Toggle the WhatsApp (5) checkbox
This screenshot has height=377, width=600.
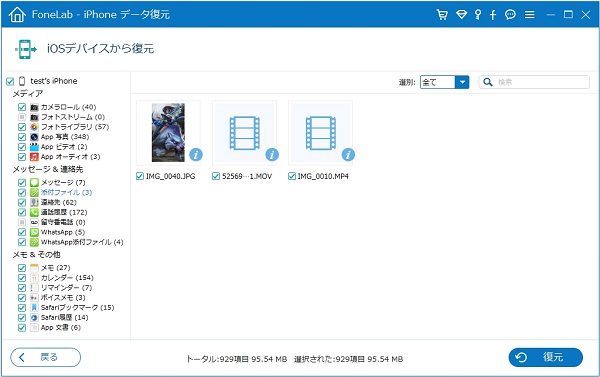pos(22,232)
